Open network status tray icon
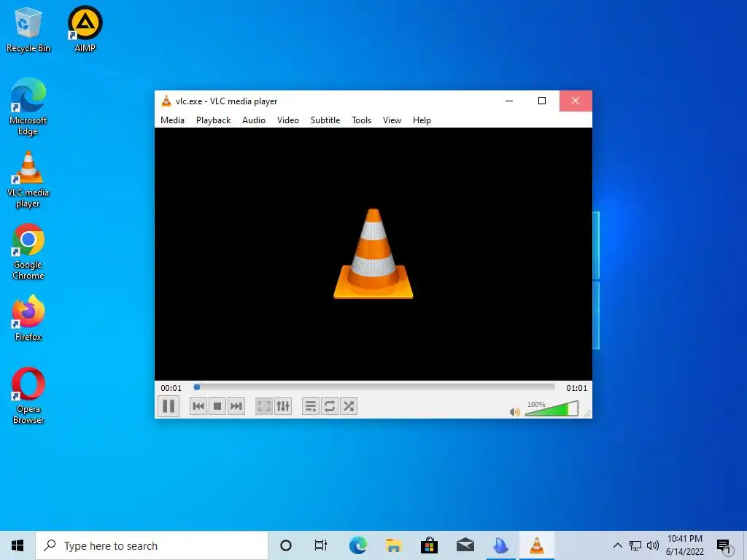 [635, 545]
